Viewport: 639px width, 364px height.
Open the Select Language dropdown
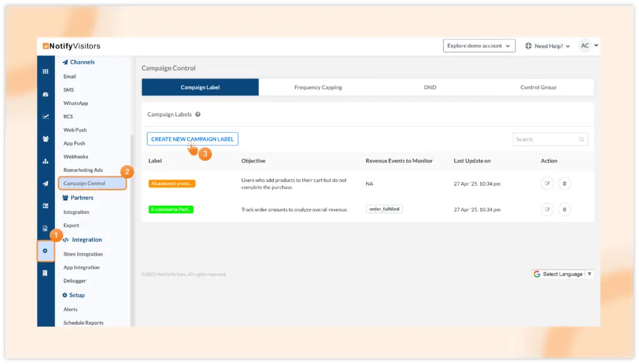coord(562,274)
